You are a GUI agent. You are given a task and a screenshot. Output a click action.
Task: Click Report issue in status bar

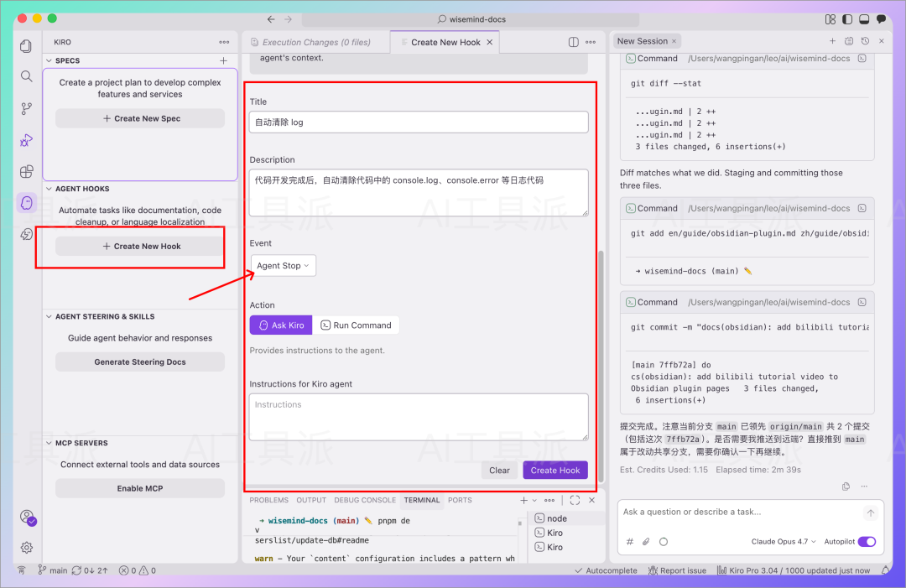coord(677,570)
